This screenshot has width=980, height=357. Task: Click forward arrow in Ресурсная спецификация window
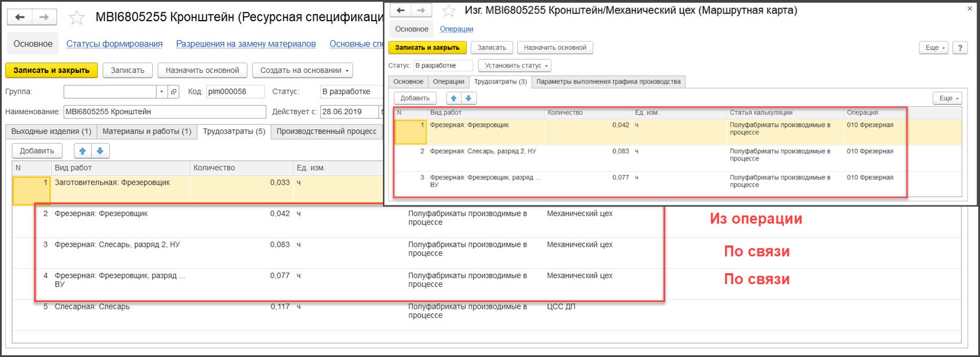pyautogui.click(x=44, y=17)
